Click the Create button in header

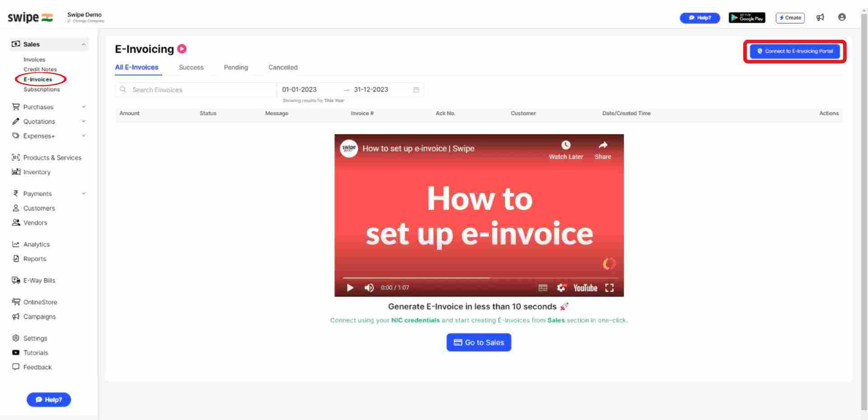click(790, 18)
